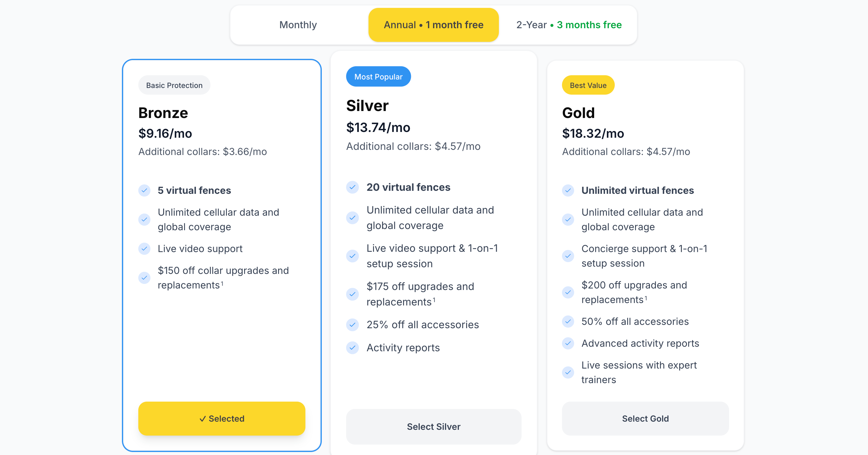Screen dimensions: 868x455
Task: Click the checkmark beside Unlimited virtual fences
Action: coord(568,190)
